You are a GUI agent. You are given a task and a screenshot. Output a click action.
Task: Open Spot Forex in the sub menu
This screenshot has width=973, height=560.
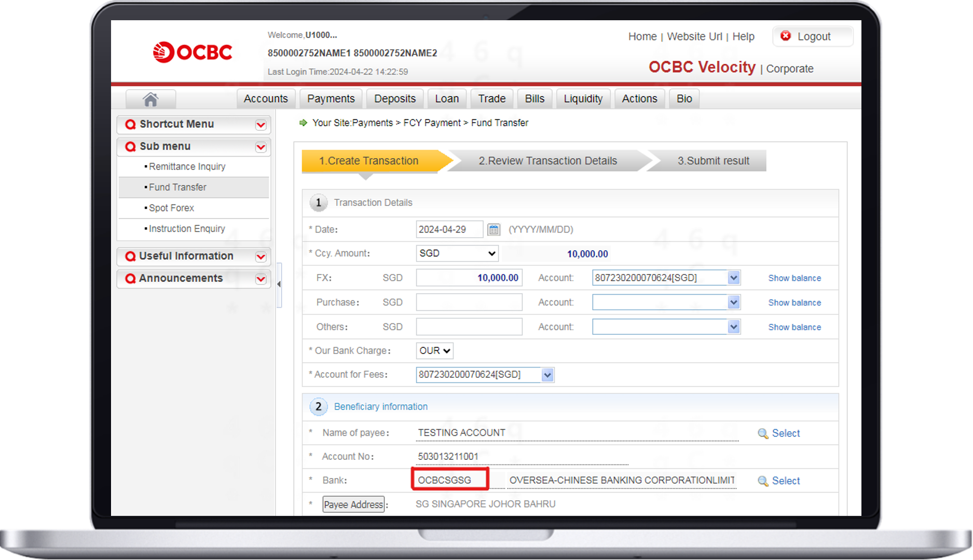pyautogui.click(x=171, y=208)
